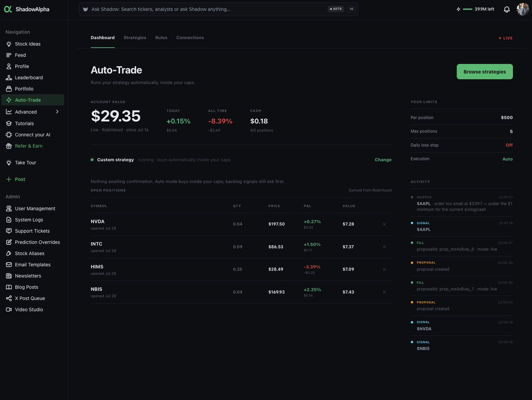Close the INTC position
The height and width of the screenshot is (400, 532).
click(x=384, y=247)
